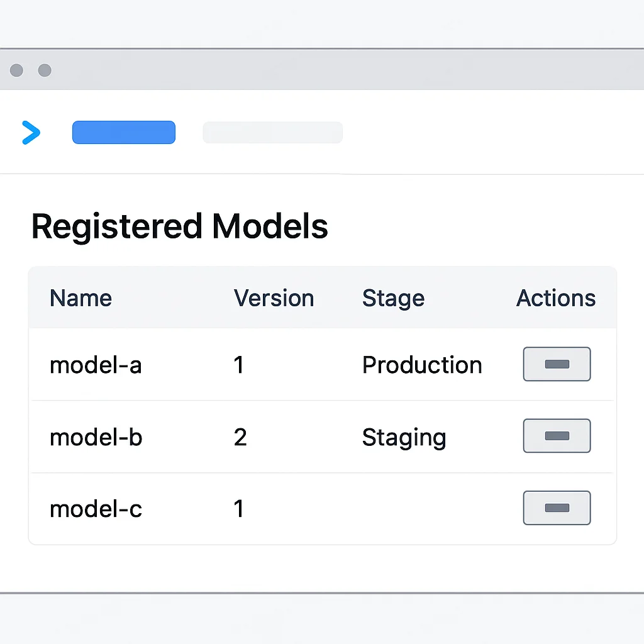Click the model-c name cell
Viewport: 644px width, 644px height.
coord(96,509)
